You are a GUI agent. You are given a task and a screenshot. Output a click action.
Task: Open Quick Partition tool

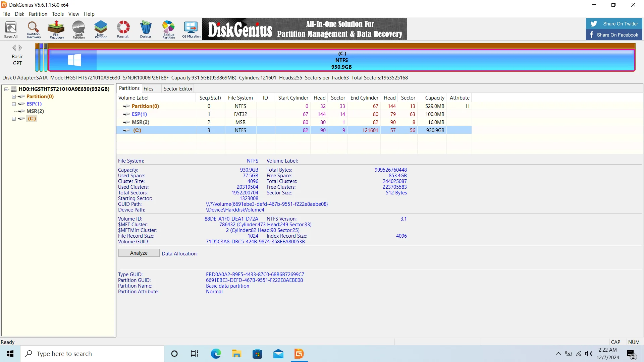coord(78,29)
